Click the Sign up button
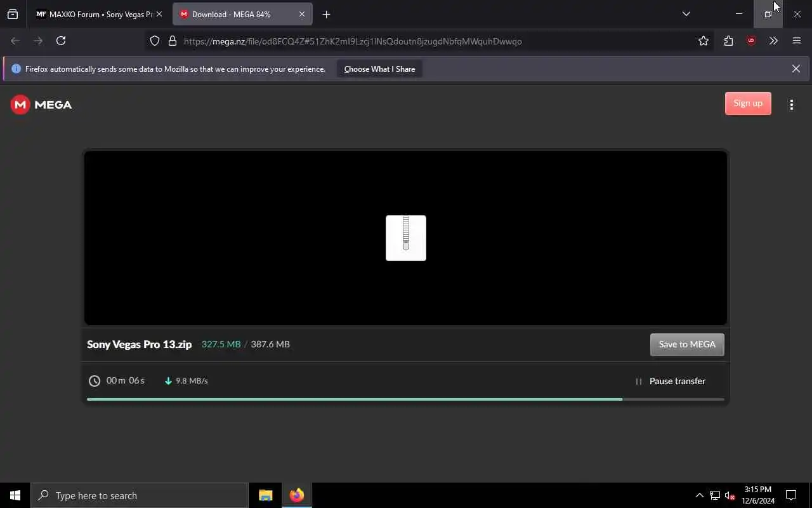812x508 pixels. coord(748,104)
